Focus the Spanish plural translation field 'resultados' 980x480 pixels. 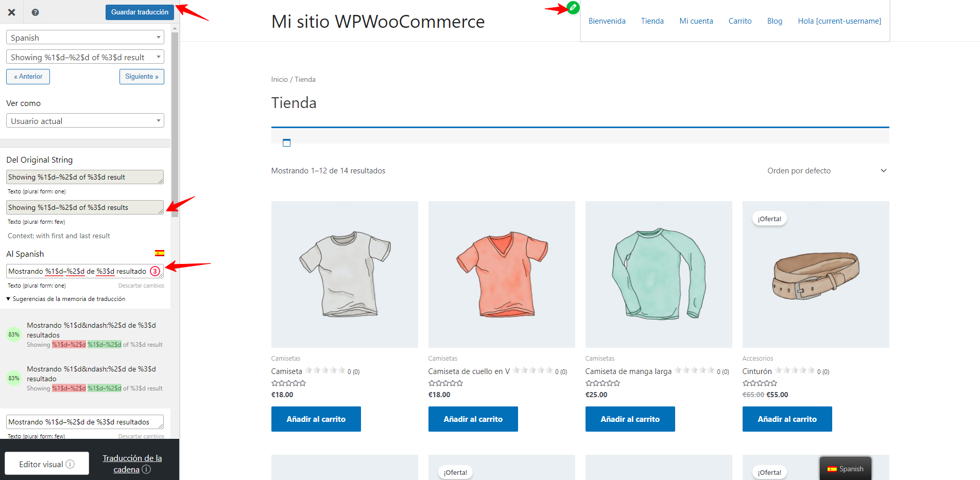point(85,422)
